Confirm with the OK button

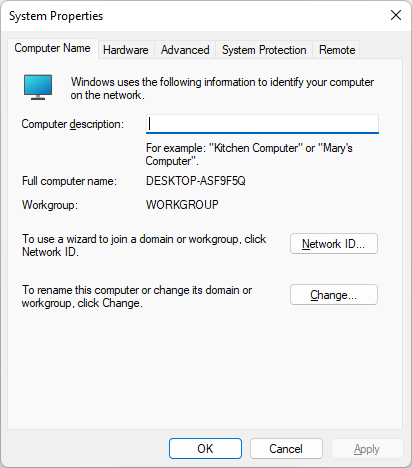[205, 449]
